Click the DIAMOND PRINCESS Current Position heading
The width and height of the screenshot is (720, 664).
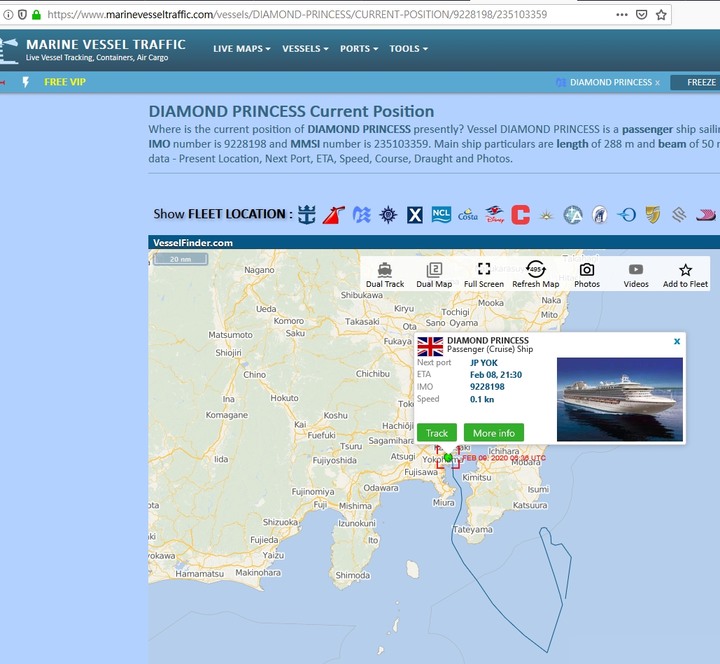coord(291,111)
